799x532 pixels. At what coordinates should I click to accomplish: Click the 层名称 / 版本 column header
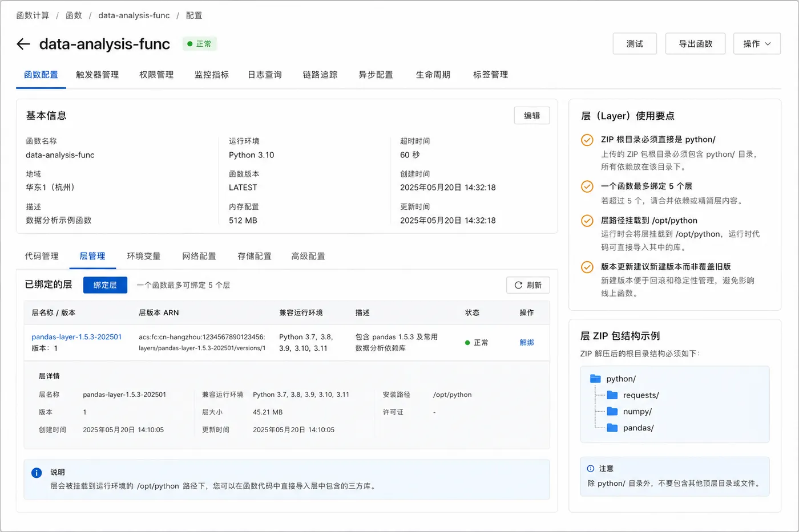coord(54,313)
